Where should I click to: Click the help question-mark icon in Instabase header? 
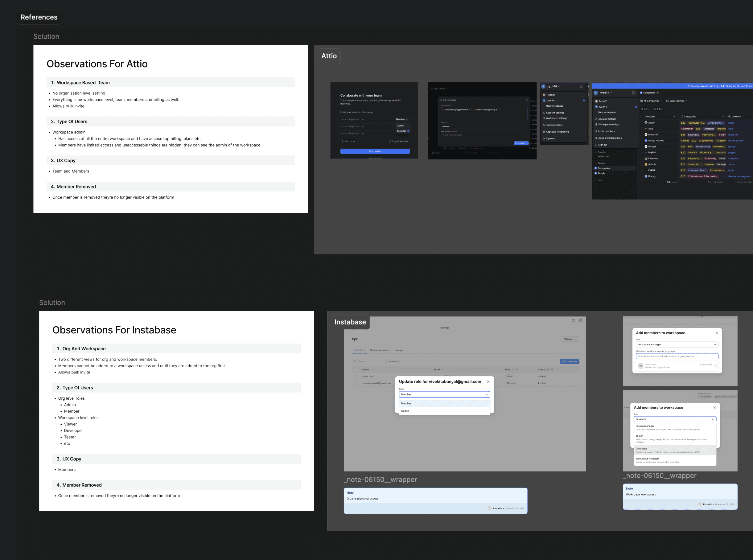point(574,320)
